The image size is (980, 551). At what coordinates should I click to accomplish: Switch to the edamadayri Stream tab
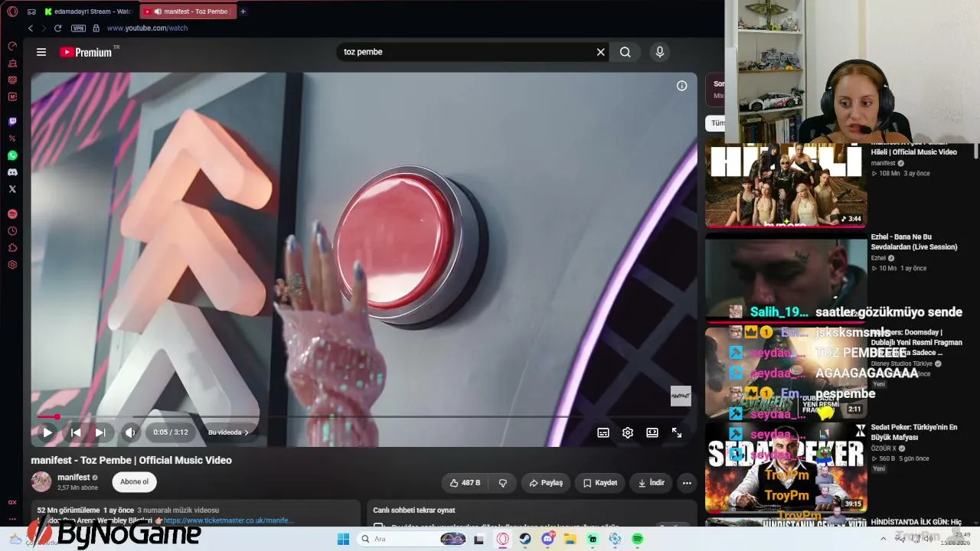click(x=87, y=11)
